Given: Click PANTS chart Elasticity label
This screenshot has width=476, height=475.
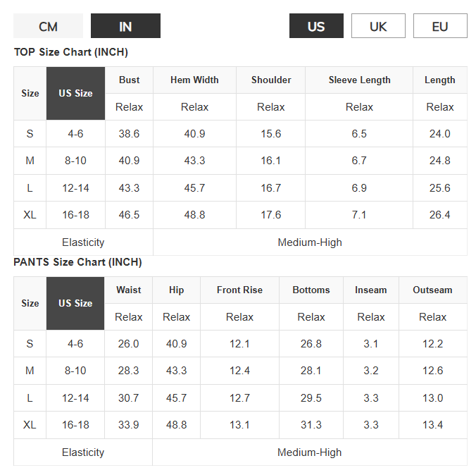Looking at the screenshot, I should [x=83, y=452].
